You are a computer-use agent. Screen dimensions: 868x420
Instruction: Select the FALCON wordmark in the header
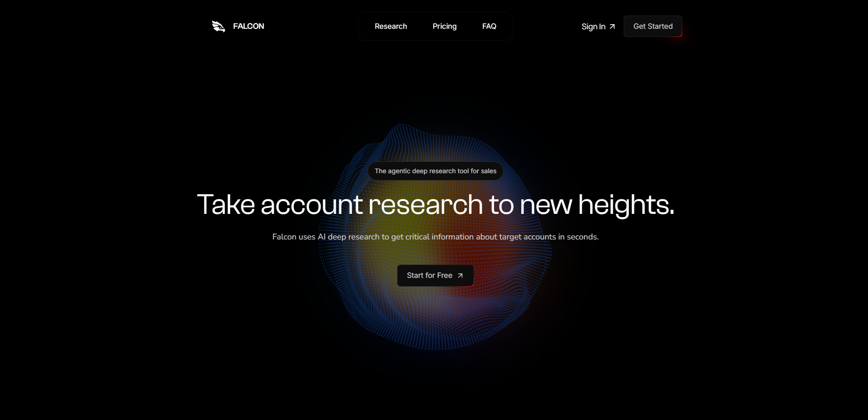(x=248, y=26)
